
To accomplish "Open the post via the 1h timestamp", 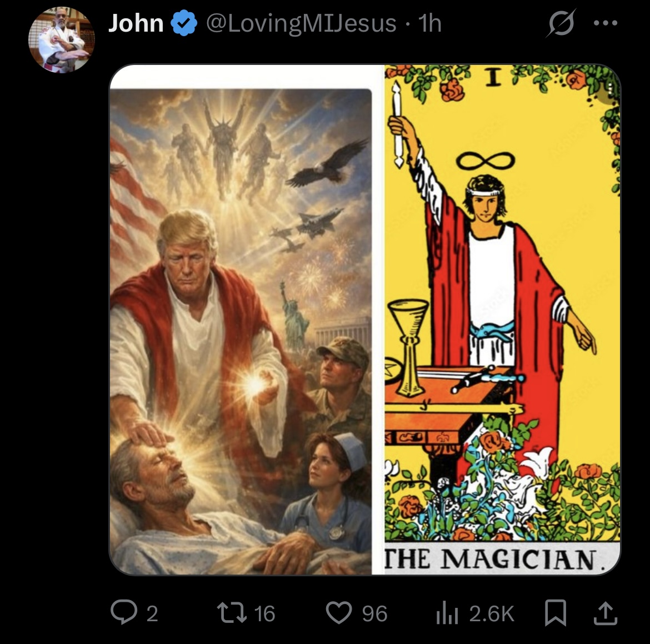I will point(429,23).
